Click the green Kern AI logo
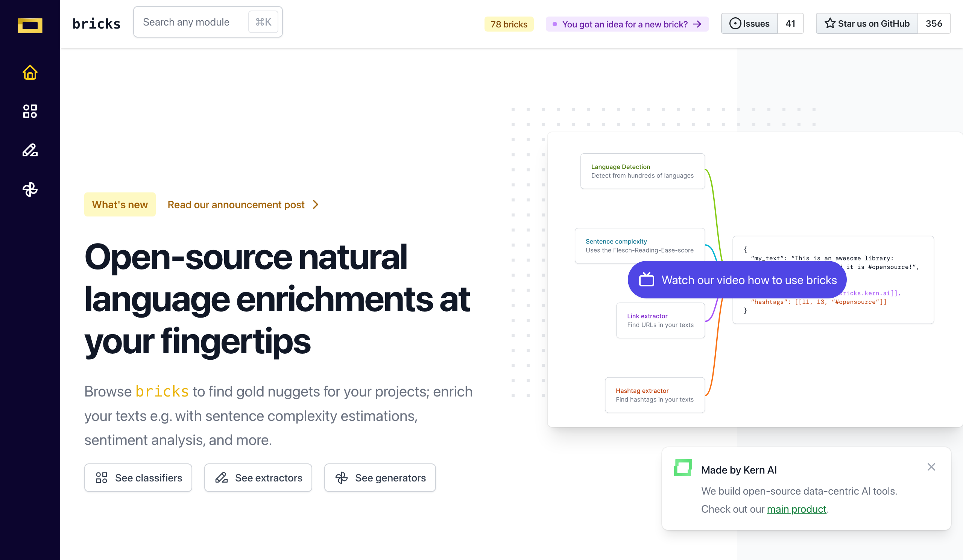 click(683, 468)
